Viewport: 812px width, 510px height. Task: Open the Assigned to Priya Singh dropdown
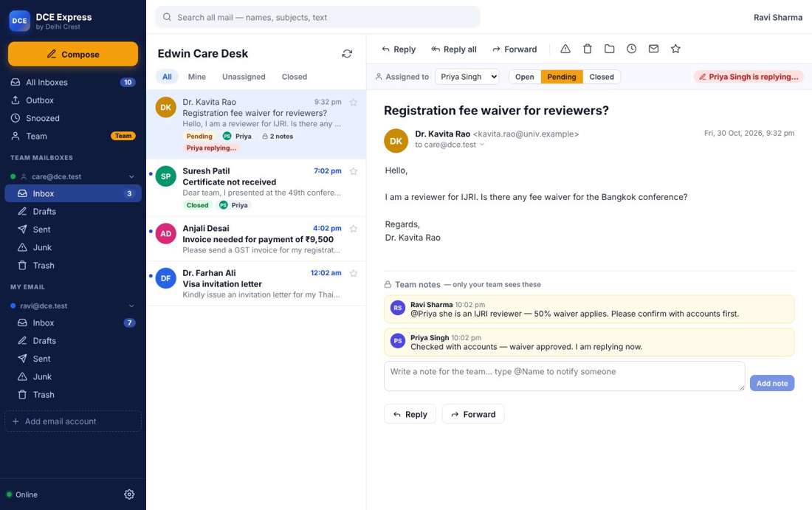(467, 77)
